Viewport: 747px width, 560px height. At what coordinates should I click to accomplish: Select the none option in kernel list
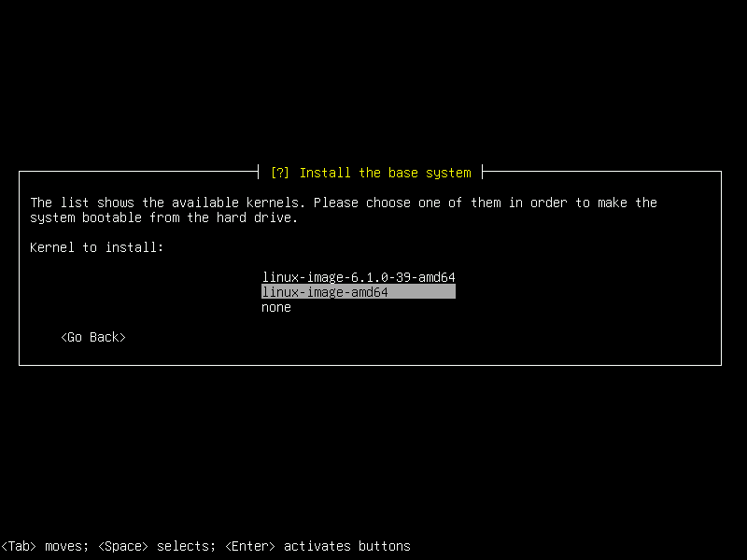coord(275,306)
